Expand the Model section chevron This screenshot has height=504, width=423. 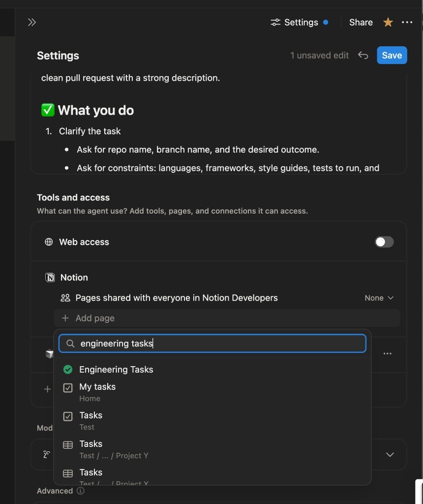pos(390,454)
